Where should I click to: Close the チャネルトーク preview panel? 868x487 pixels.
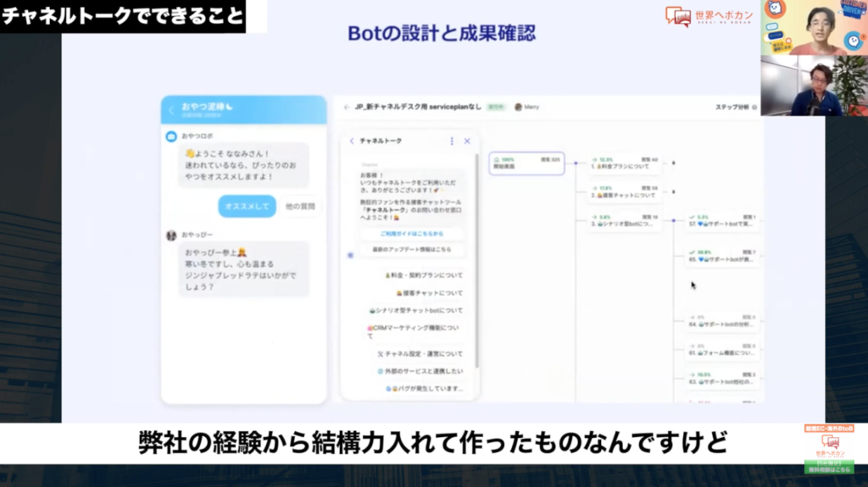467,141
